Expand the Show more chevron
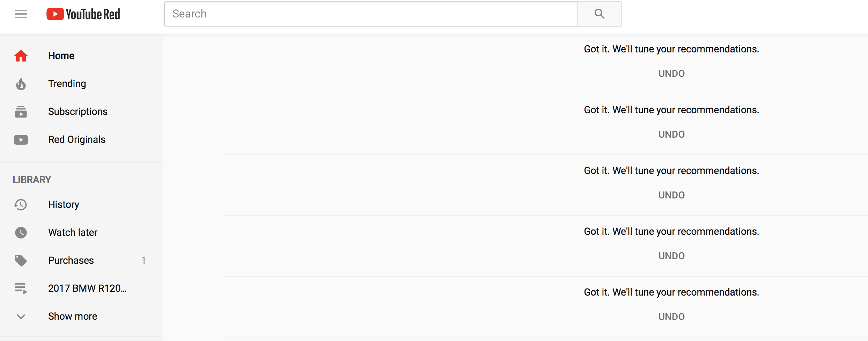The image size is (868, 341). [x=21, y=317]
